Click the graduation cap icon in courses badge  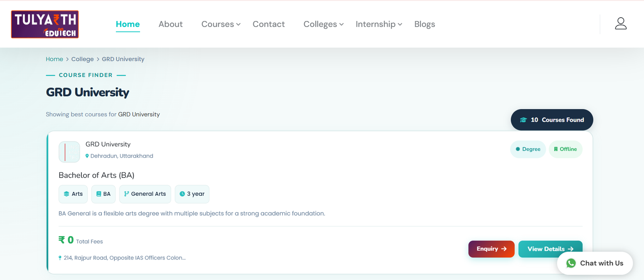click(523, 120)
